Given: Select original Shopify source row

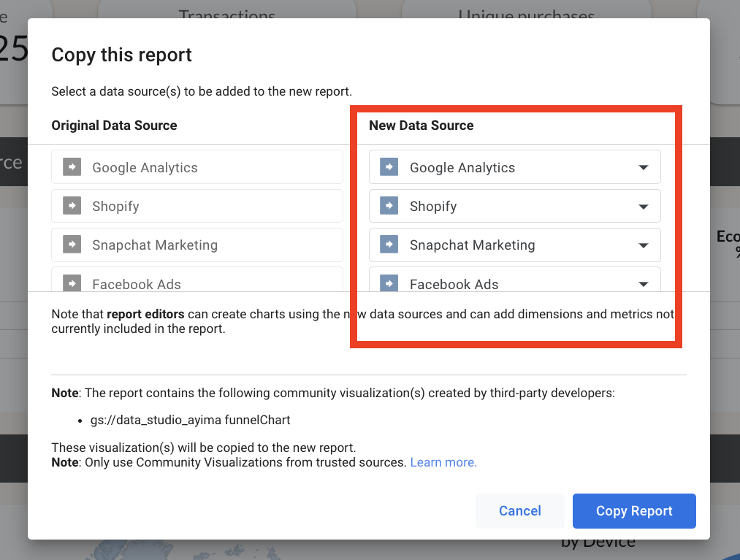Looking at the screenshot, I should (x=197, y=206).
